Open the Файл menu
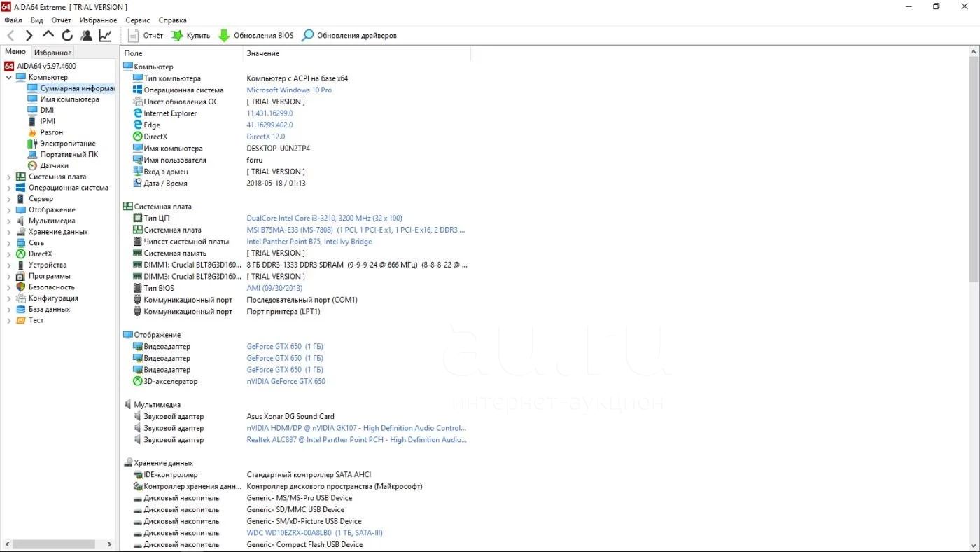The image size is (980, 552). tap(13, 20)
